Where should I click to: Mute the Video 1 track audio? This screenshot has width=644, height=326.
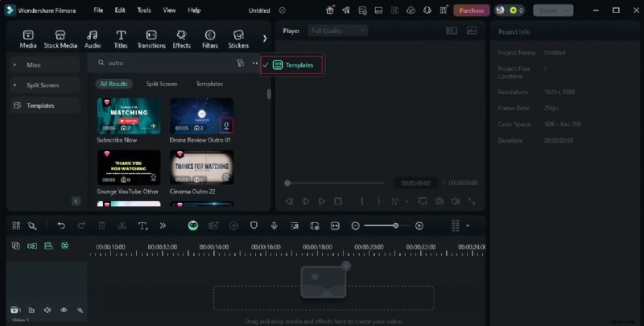[47, 310]
